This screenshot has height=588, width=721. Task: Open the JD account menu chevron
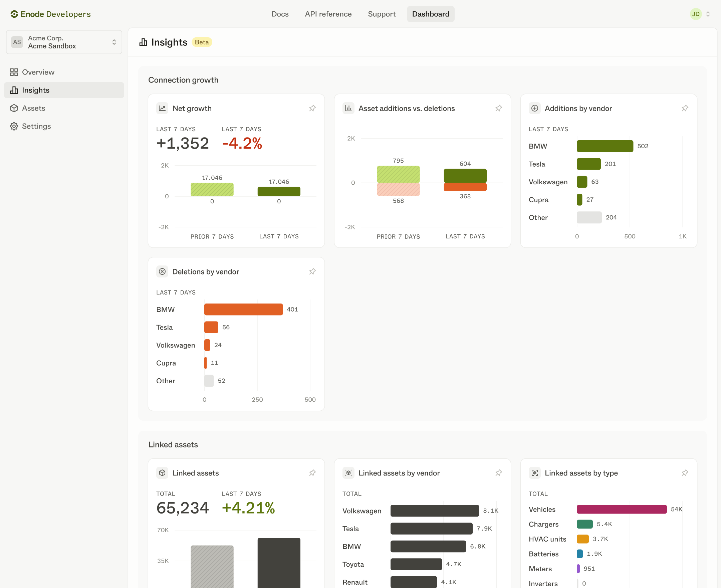coord(708,14)
